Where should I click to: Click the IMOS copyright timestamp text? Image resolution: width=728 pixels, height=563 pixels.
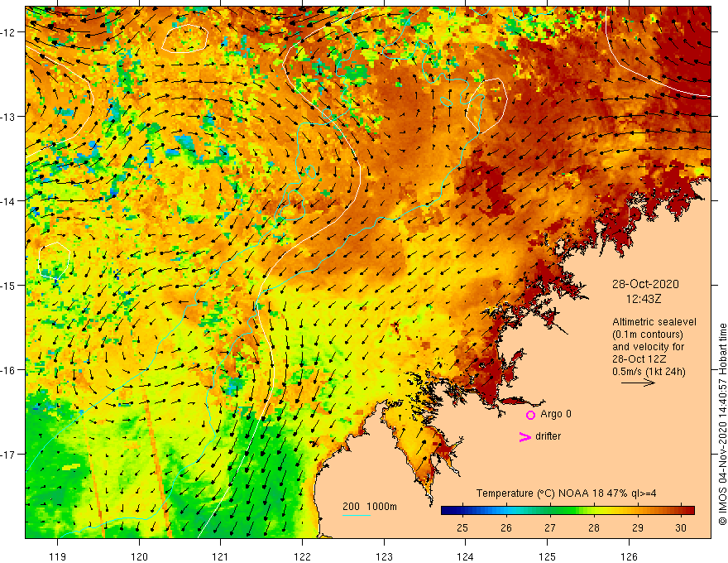click(722, 424)
